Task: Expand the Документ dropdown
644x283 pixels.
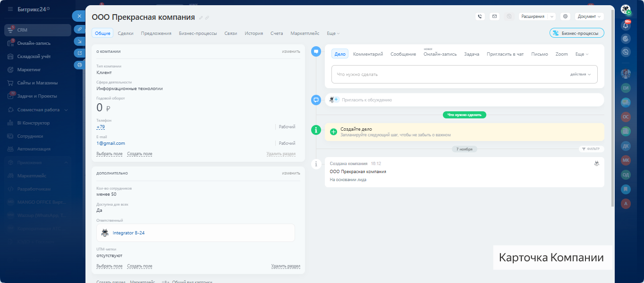Action: tap(589, 17)
